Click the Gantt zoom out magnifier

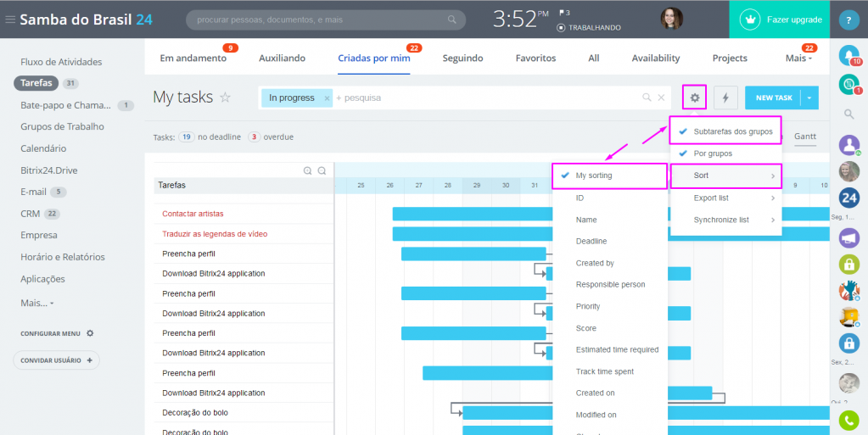(322, 171)
